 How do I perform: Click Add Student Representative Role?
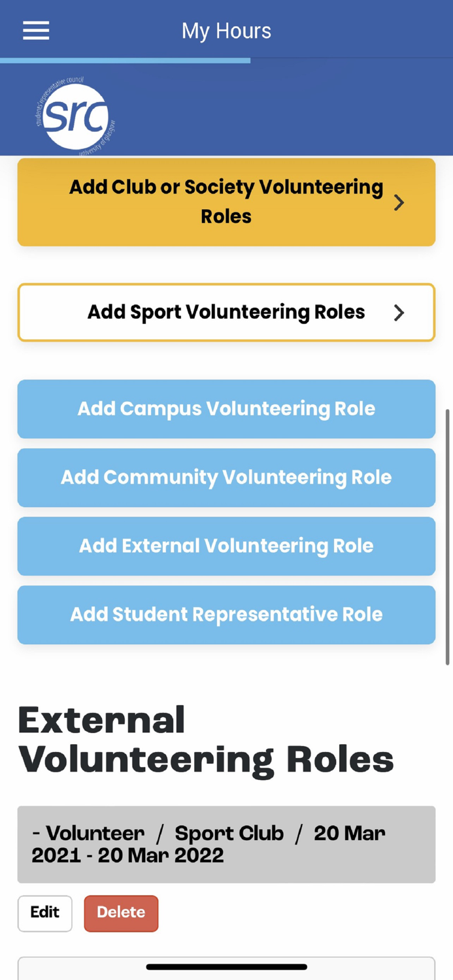click(x=226, y=615)
